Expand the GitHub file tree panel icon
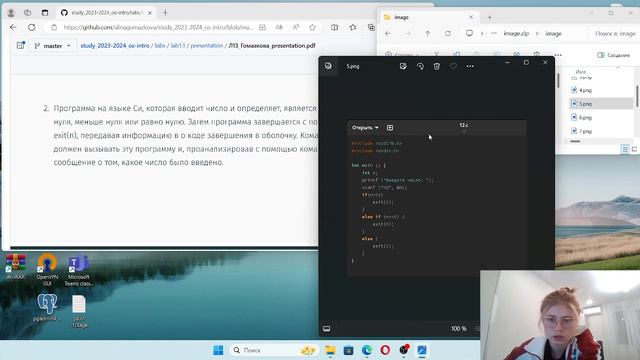This screenshot has height=360, width=640. tap(20, 45)
